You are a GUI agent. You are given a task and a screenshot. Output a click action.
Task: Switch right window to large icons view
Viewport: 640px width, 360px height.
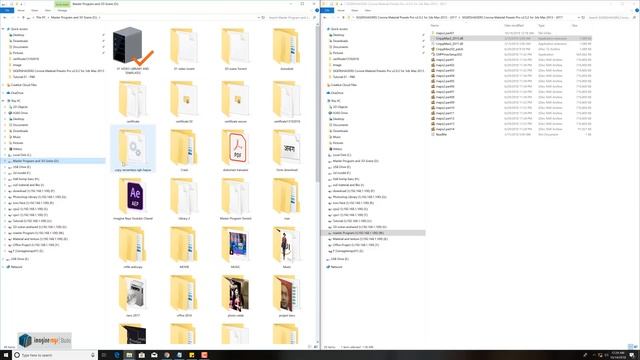(x=636, y=347)
